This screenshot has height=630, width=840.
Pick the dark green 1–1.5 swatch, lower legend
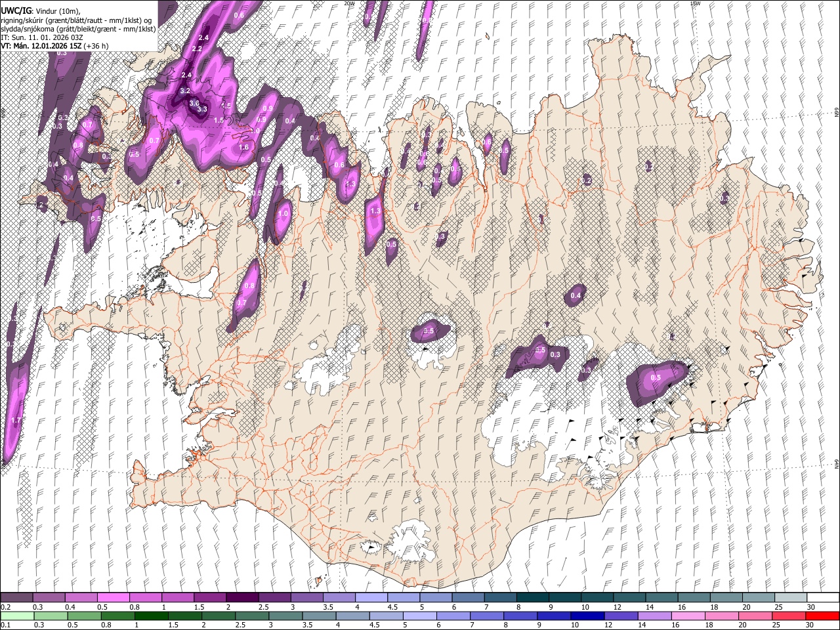tap(152, 616)
